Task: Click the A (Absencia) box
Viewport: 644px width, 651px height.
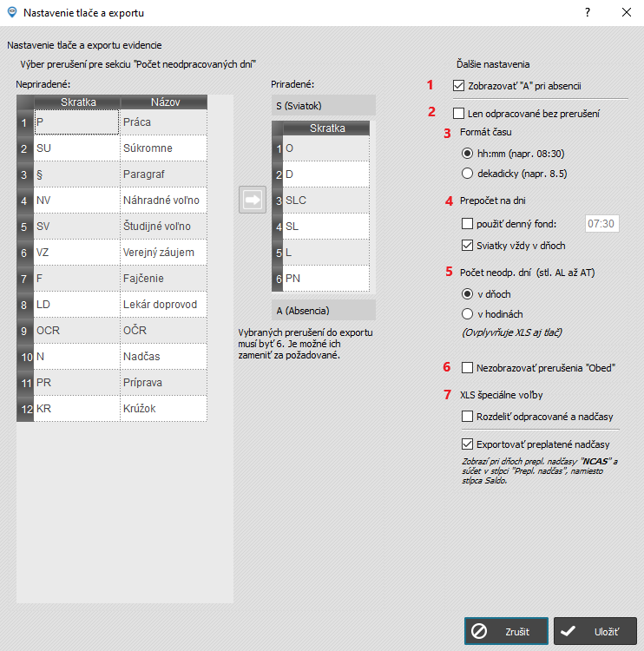Action: [324, 310]
